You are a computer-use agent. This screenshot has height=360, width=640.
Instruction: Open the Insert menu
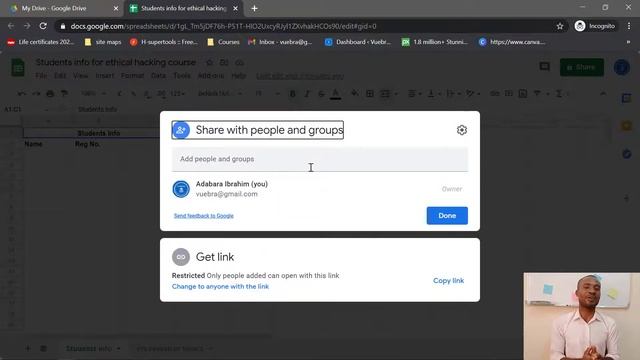click(105, 76)
